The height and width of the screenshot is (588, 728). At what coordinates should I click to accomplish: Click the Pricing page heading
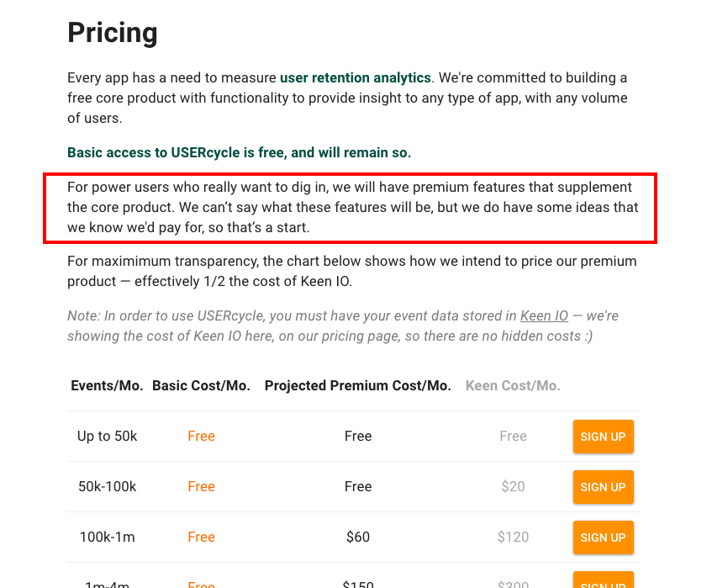113,33
